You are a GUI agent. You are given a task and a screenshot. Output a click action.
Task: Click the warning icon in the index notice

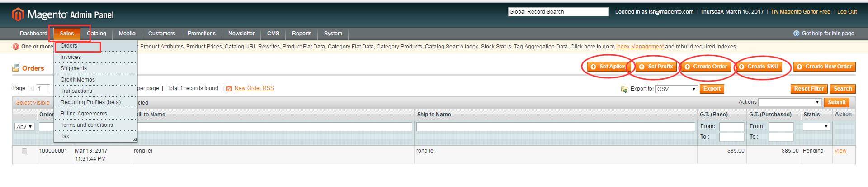click(x=16, y=47)
